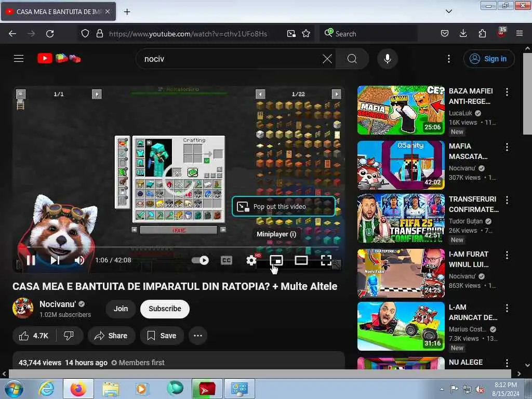Open tracking protection shield in address bar

click(x=85, y=34)
